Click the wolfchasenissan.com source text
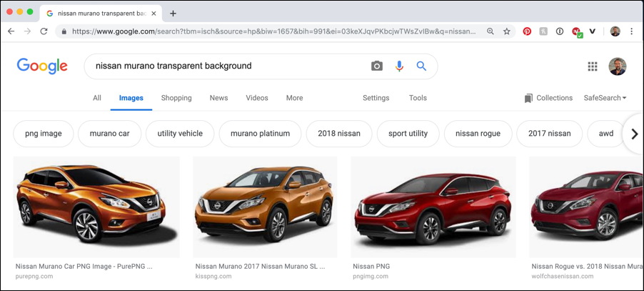Image resolution: width=644 pixels, height=291 pixels. pos(561,276)
